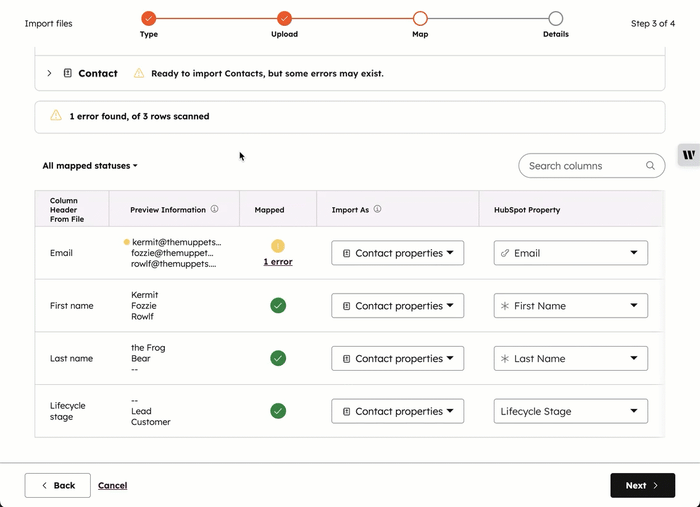
Task: Focus the Search columns field
Action: click(592, 166)
